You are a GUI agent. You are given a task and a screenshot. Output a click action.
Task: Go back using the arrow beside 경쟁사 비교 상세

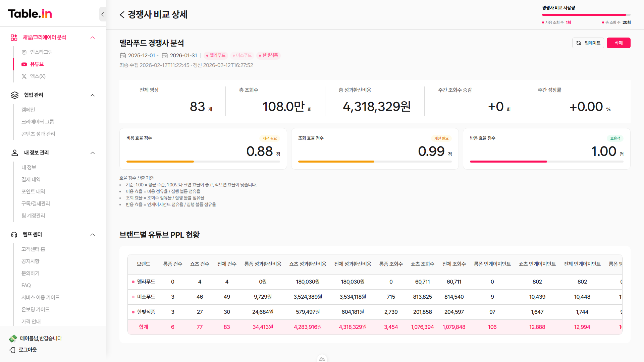coord(122,15)
